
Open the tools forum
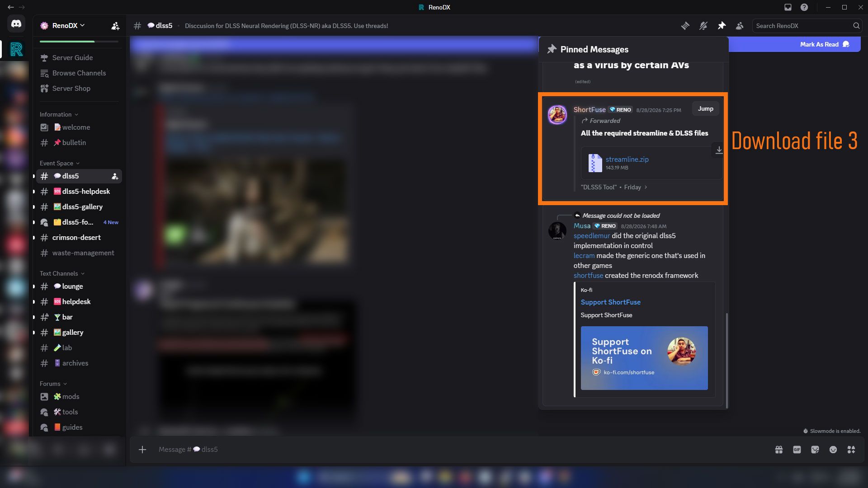point(79,412)
